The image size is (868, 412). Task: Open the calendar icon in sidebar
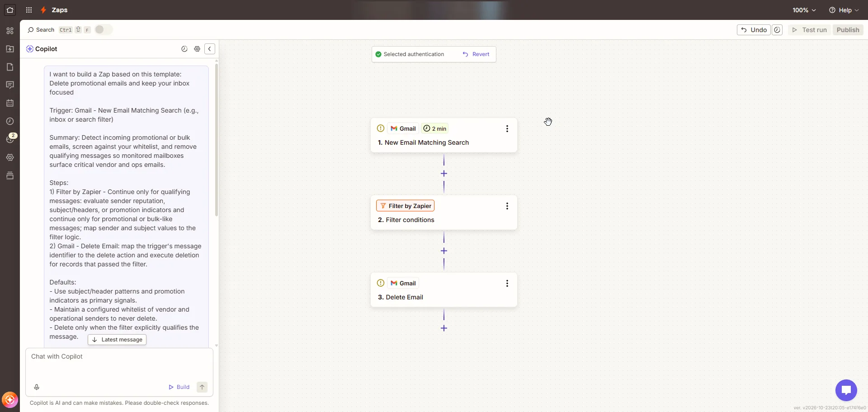coord(10,103)
